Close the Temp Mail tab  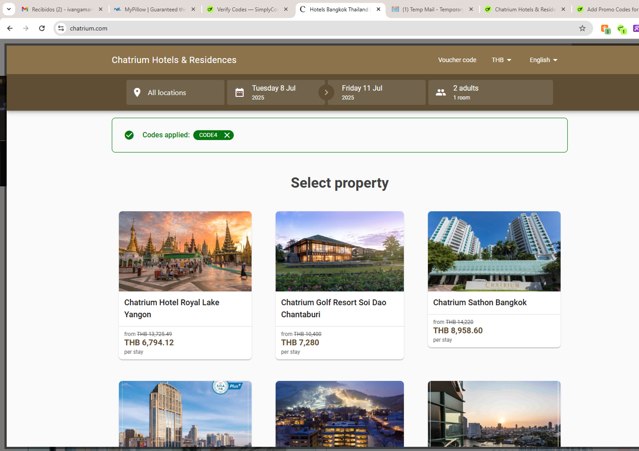(471, 9)
